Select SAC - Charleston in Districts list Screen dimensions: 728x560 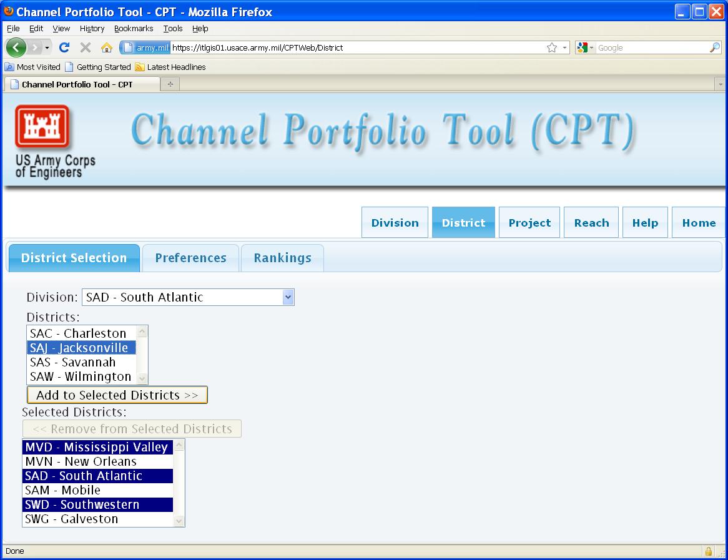(82, 333)
